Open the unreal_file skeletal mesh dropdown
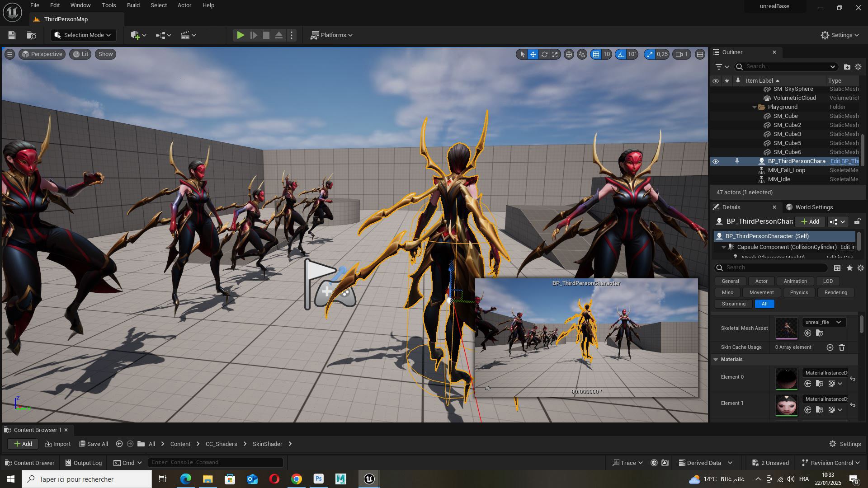868x488 pixels. click(823, 323)
